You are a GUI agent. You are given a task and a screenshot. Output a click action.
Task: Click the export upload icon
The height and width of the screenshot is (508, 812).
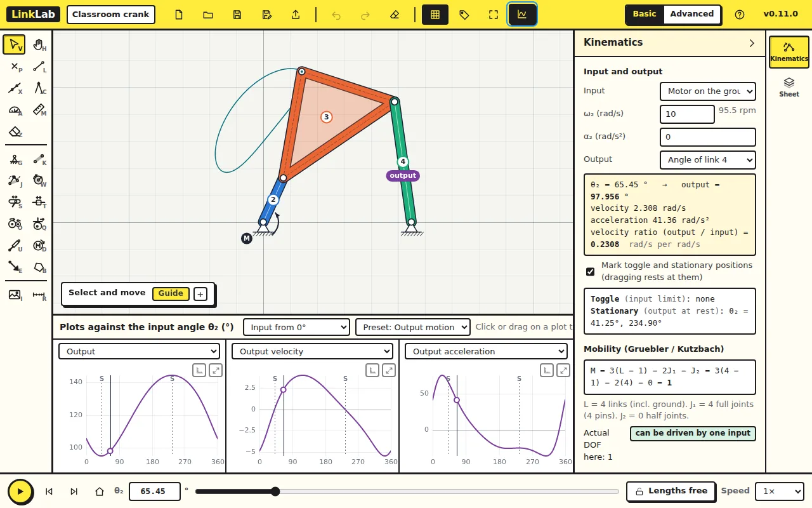[x=296, y=15]
